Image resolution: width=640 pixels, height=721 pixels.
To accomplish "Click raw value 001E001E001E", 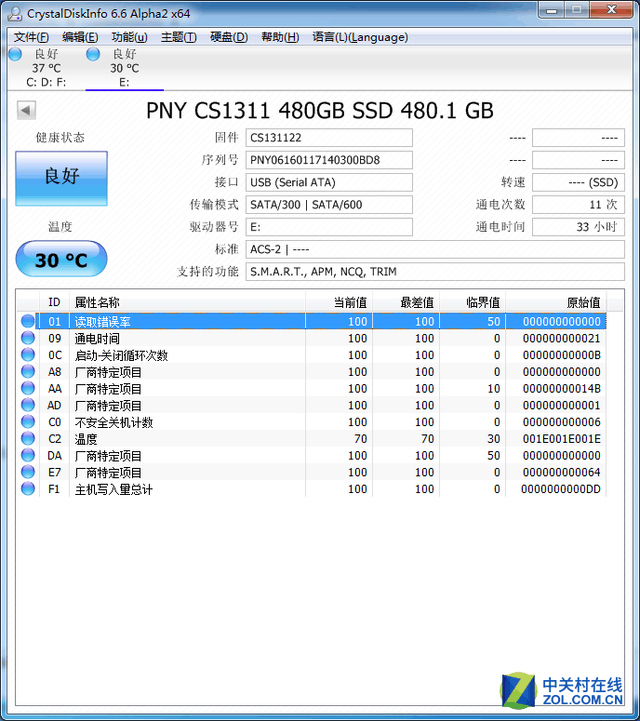I will [561, 439].
